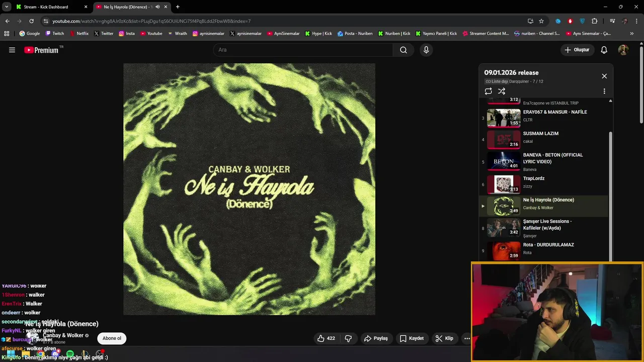Open Streamer Content M... bookmark
Screen dimensions: 644x362
point(486,34)
